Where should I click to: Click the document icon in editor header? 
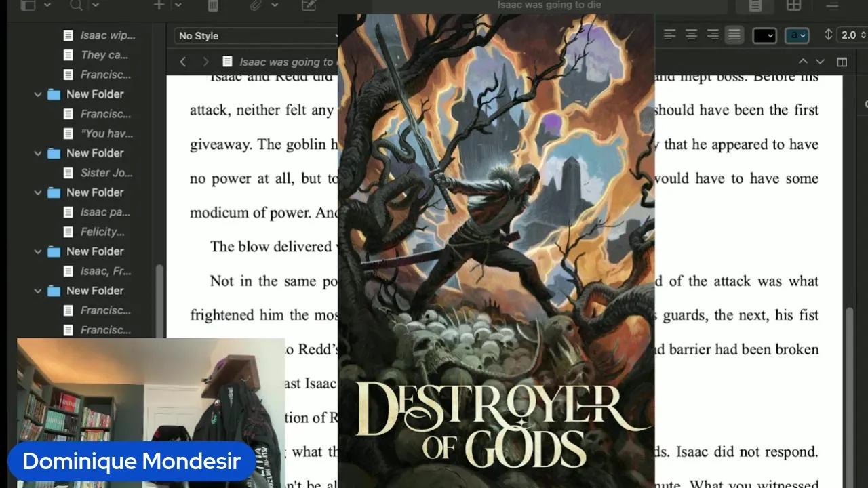click(x=227, y=62)
